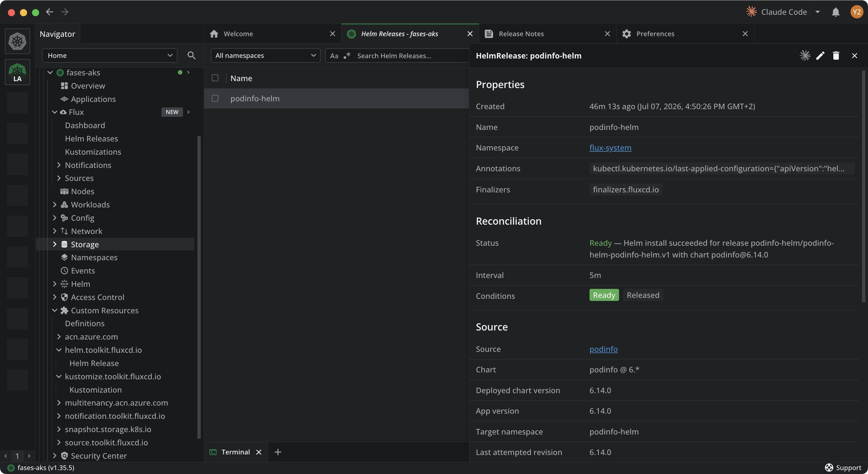This screenshot has width=868, height=474.
Task: Click fases-aks cluster status entry
Action: pos(41,468)
